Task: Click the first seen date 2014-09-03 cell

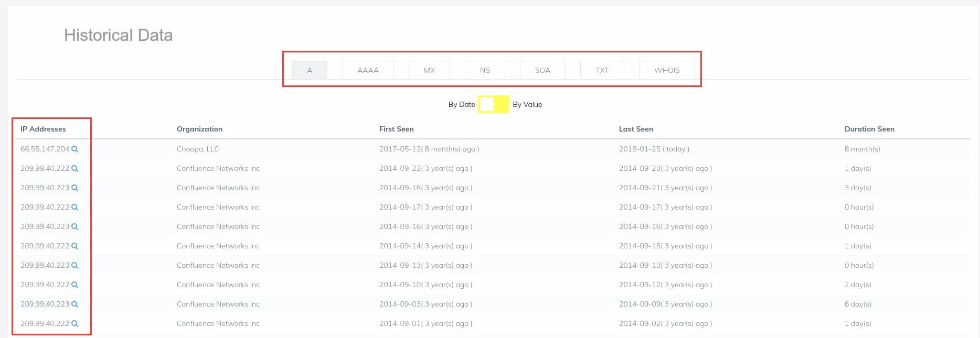Action: tap(425, 304)
